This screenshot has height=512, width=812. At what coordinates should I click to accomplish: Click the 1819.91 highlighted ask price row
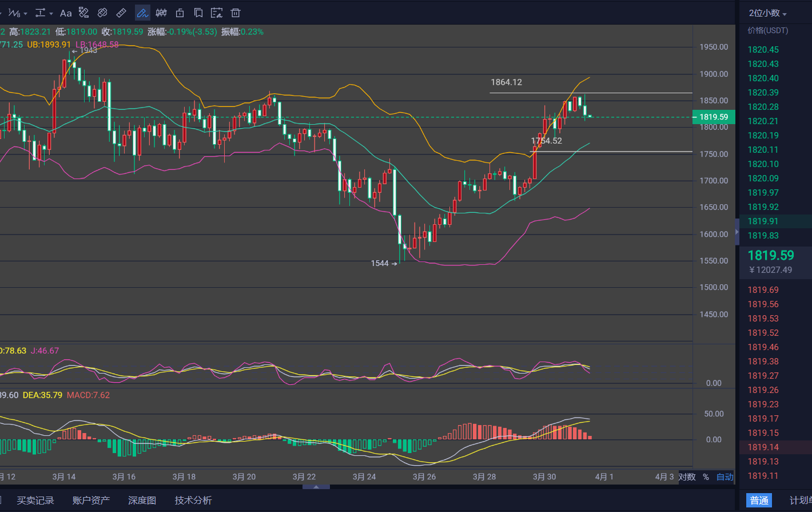[x=763, y=221]
